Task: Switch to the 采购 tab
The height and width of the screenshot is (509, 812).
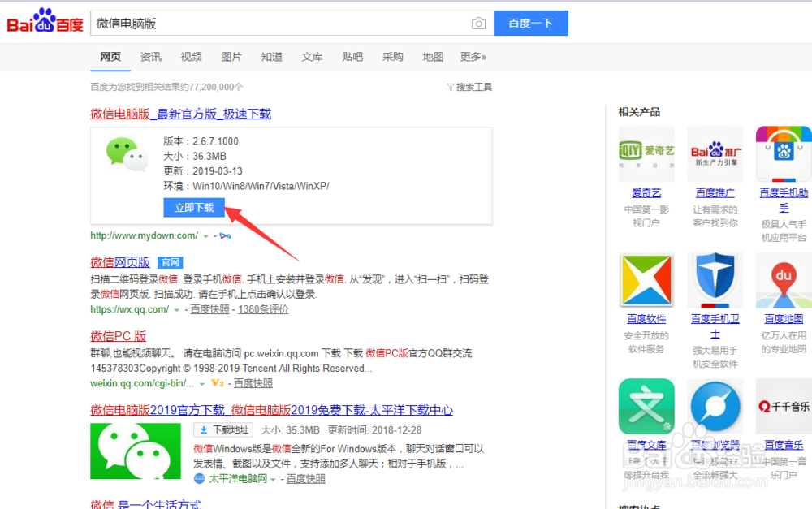Action: coord(392,57)
